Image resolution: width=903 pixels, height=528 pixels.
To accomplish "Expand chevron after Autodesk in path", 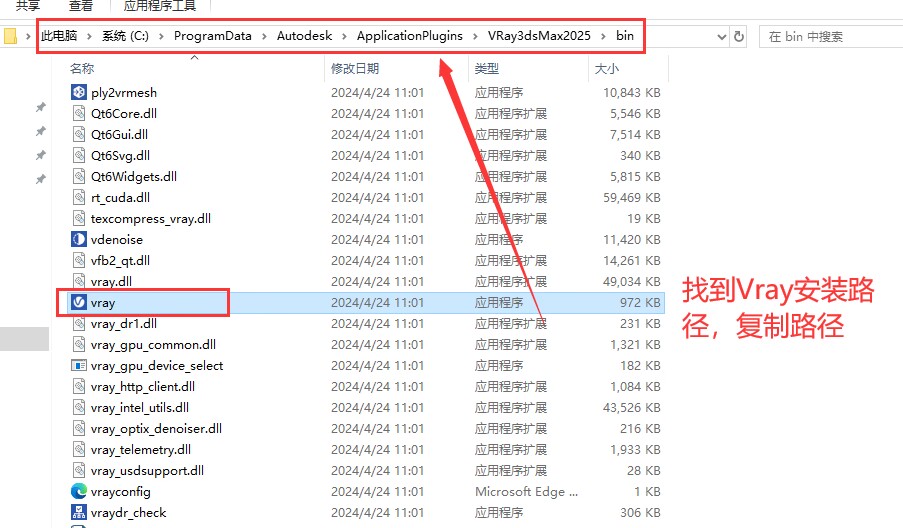I will pos(344,36).
